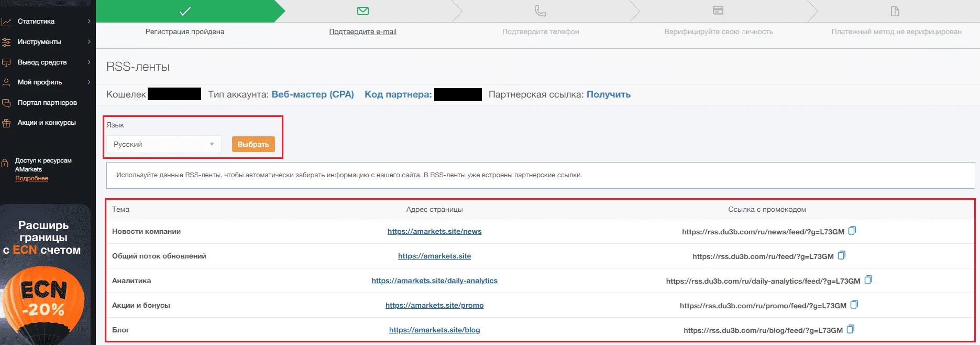Click the Регистрация пройдена step label
Screen dimensions: 980x345
click(x=185, y=31)
